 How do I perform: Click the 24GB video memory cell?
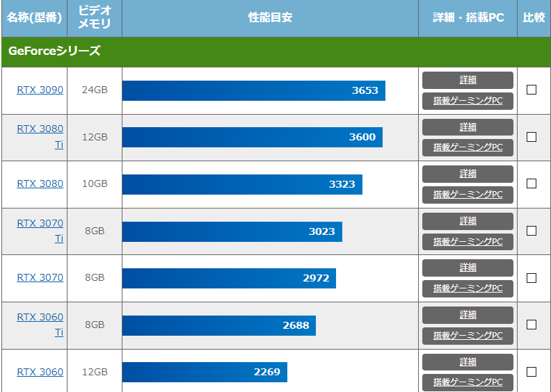coord(95,90)
